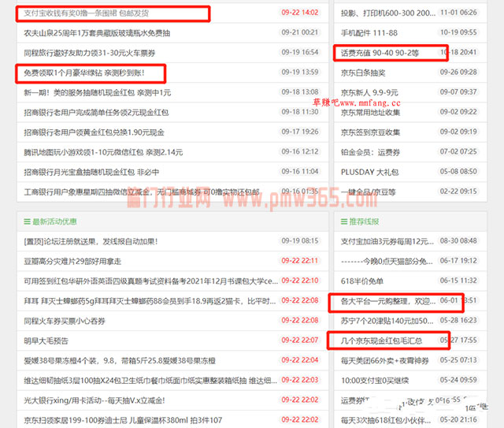Open post 腾讯地图玩小游戏领1-10元微信红包
Viewport: 504px width, 428px height.
(103, 153)
